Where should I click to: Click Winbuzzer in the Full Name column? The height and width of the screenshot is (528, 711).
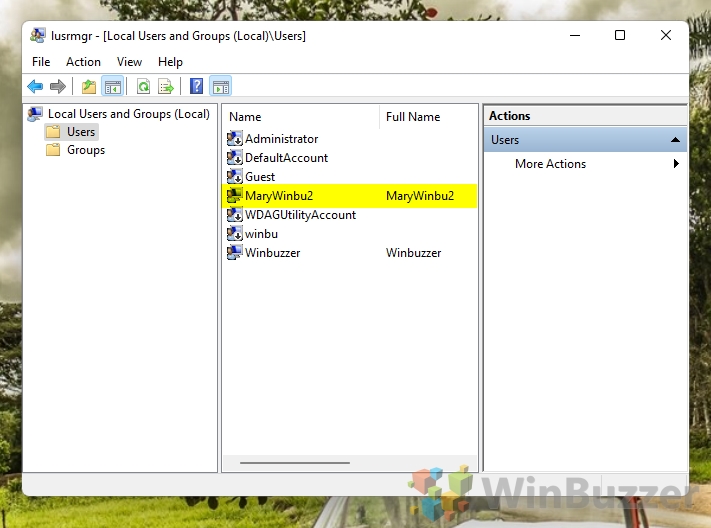point(414,253)
